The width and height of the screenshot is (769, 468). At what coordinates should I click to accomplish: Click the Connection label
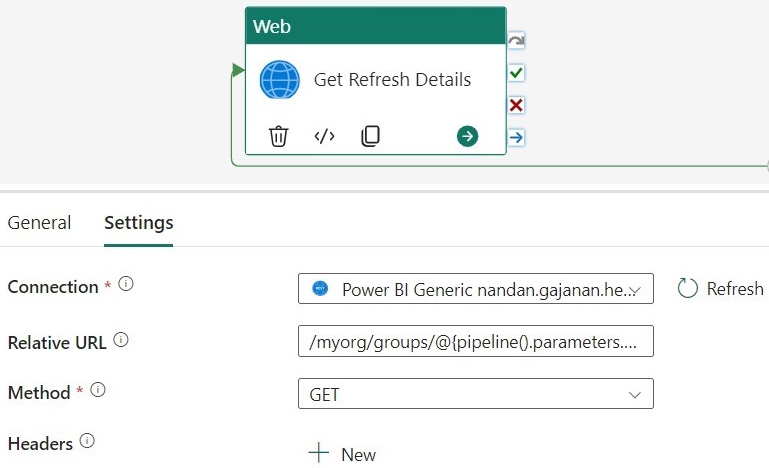[53, 287]
